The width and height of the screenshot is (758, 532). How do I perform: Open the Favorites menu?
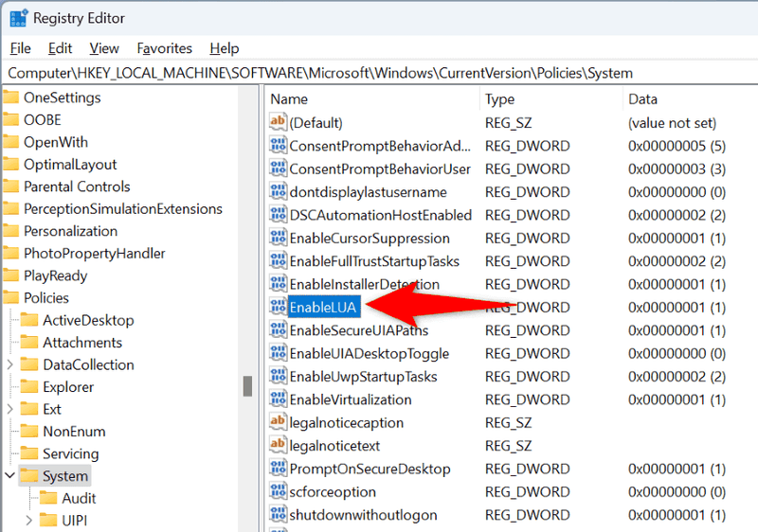pos(164,48)
